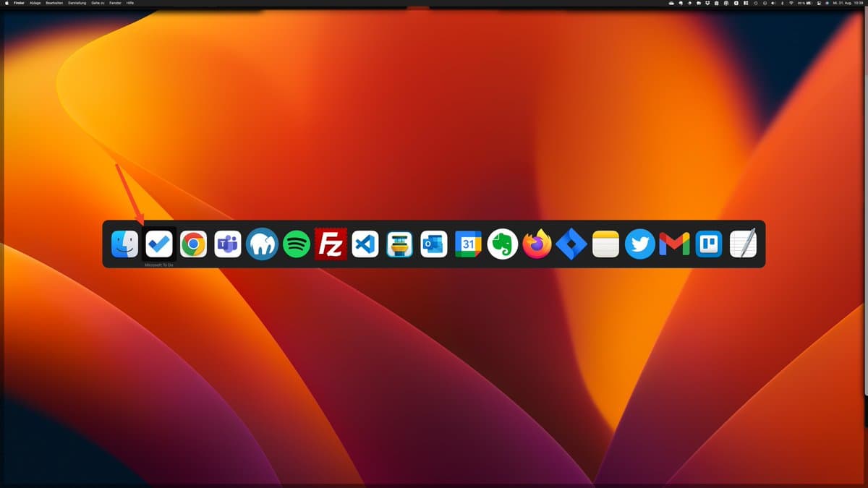This screenshot has height=488, width=868.
Task: Open Google Chrome in the dock
Action: pyautogui.click(x=193, y=244)
